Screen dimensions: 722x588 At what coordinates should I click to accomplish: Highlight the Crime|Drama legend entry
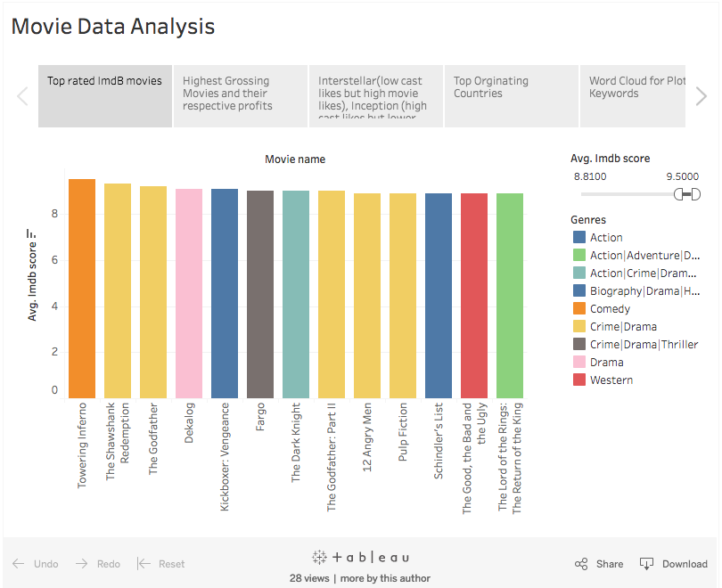(615, 327)
